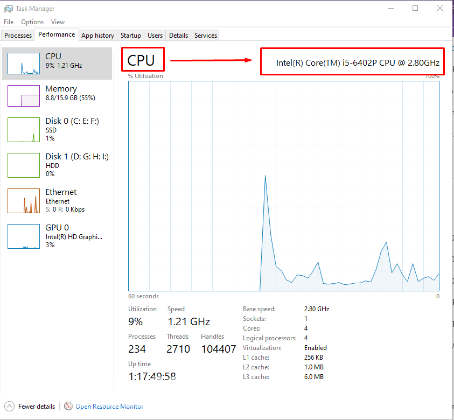Viewport: 454px width, 420px height.
Task: Click the 104407 handles value
Action: click(219, 349)
